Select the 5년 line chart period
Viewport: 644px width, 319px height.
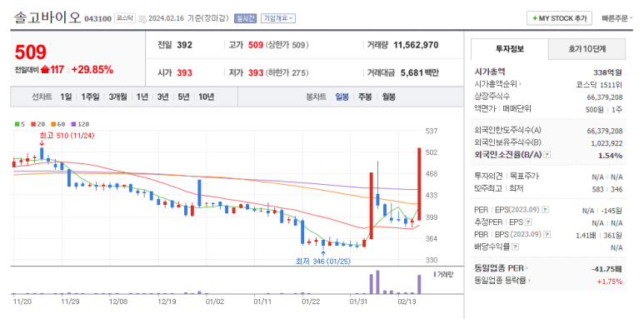tap(183, 97)
